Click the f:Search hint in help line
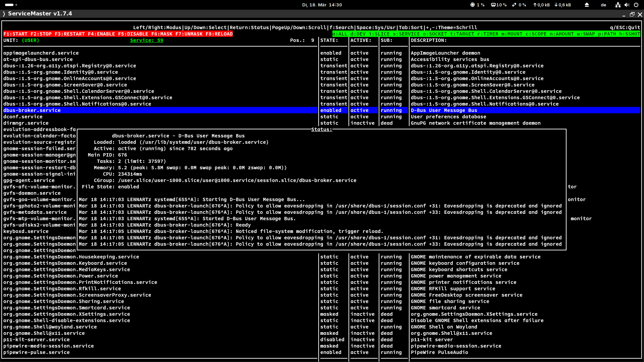Image resolution: width=644 pixels, height=362 pixels. tap(341, 27)
